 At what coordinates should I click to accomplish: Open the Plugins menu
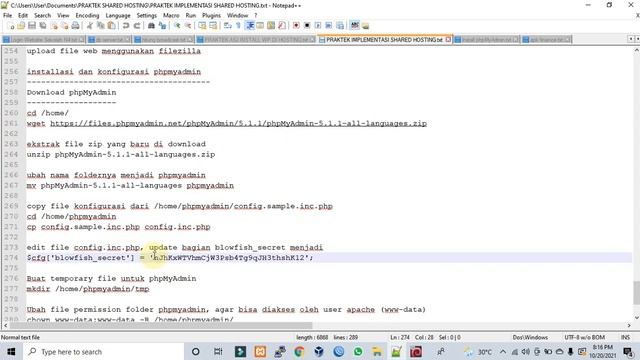(x=211, y=16)
